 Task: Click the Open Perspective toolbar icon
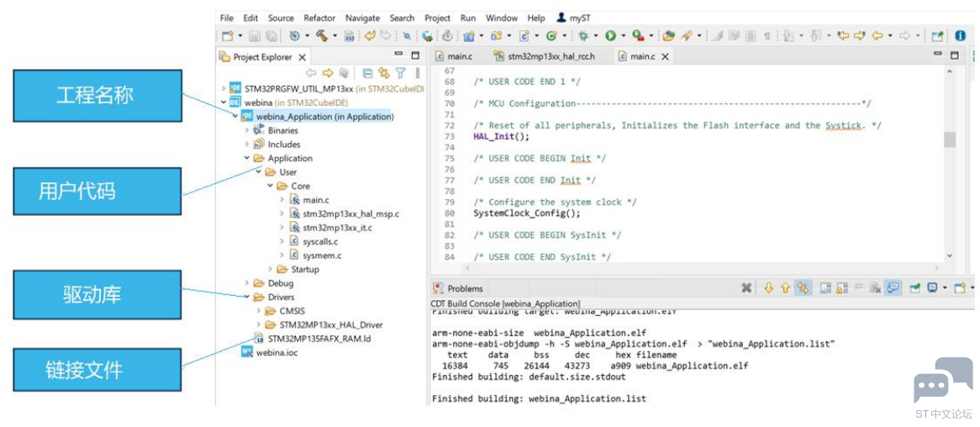(937, 36)
